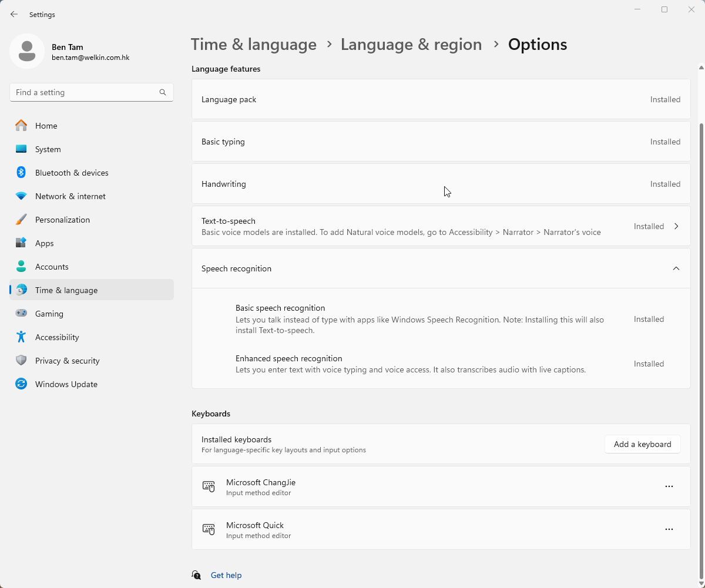Go to Home settings page
Screen dimensions: 705x588
pyautogui.click(x=92, y=126)
